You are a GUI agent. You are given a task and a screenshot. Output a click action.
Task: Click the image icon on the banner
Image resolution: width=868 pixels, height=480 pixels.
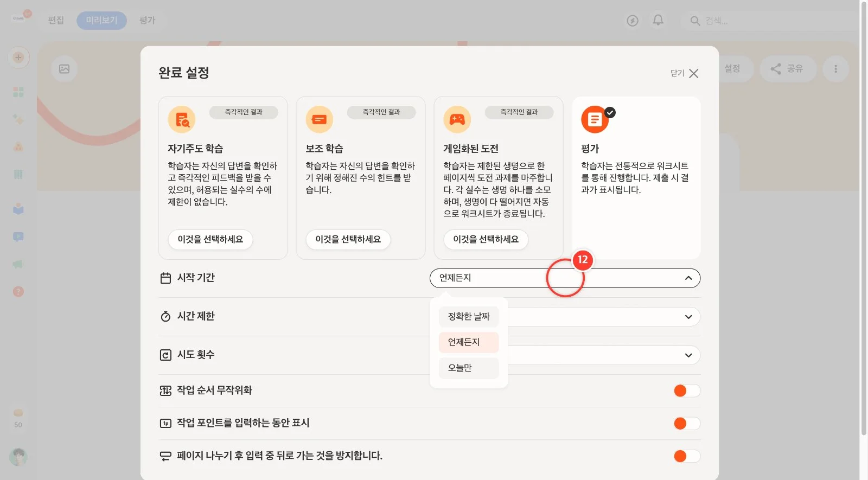64,69
